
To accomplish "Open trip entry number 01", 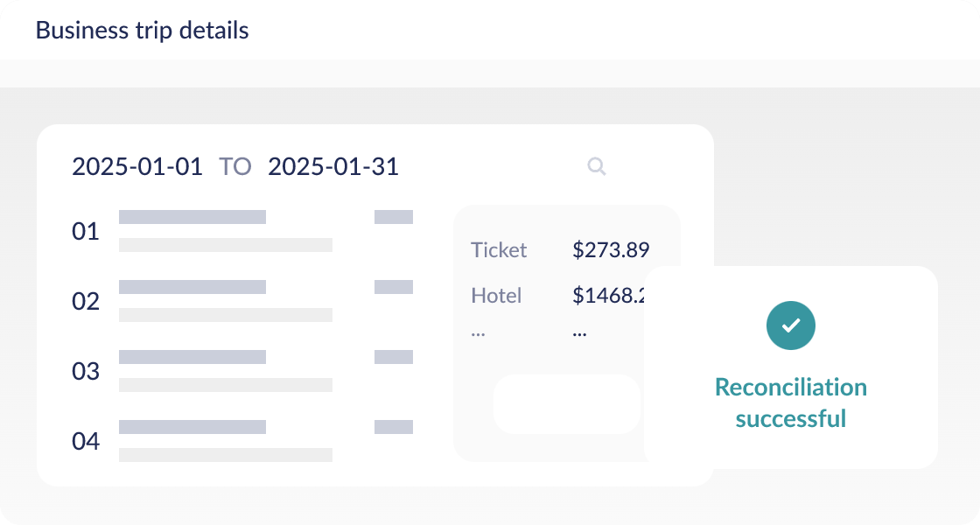I will click(x=86, y=232).
